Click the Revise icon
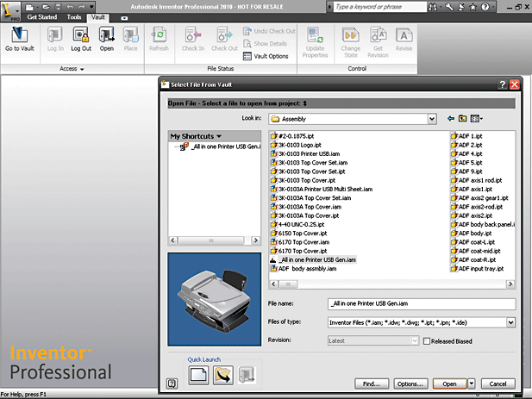The width and height of the screenshot is (532, 399). click(404, 35)
